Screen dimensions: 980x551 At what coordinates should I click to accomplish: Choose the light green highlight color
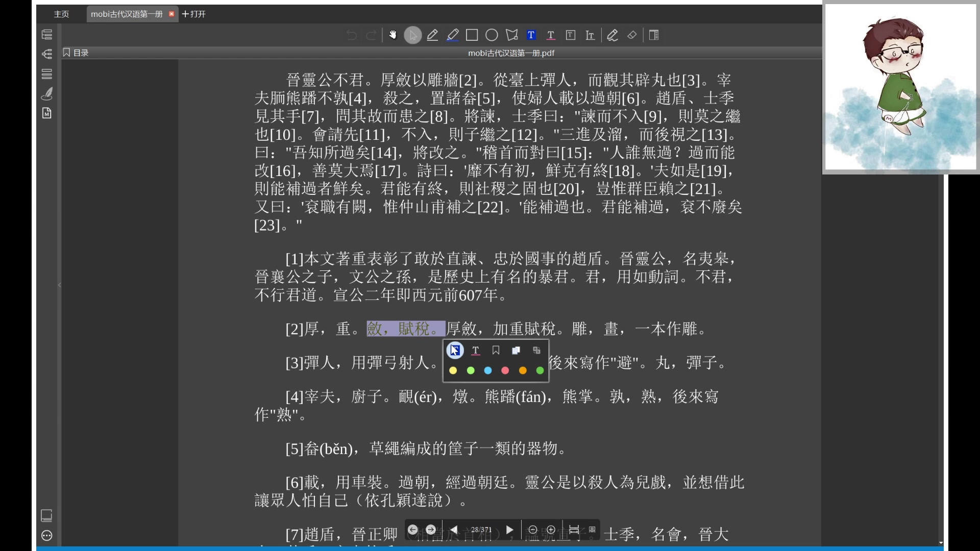(471, 371)
